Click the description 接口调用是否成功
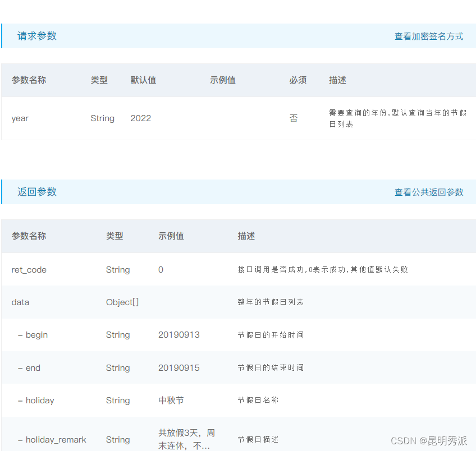The width and height of the screenshot is (476, 451). coord(323,269)
